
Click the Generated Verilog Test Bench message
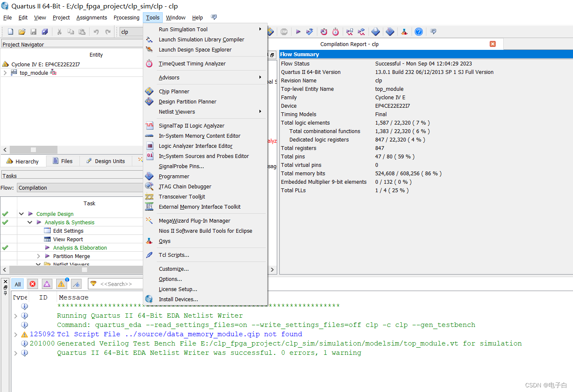coord(289,343)
